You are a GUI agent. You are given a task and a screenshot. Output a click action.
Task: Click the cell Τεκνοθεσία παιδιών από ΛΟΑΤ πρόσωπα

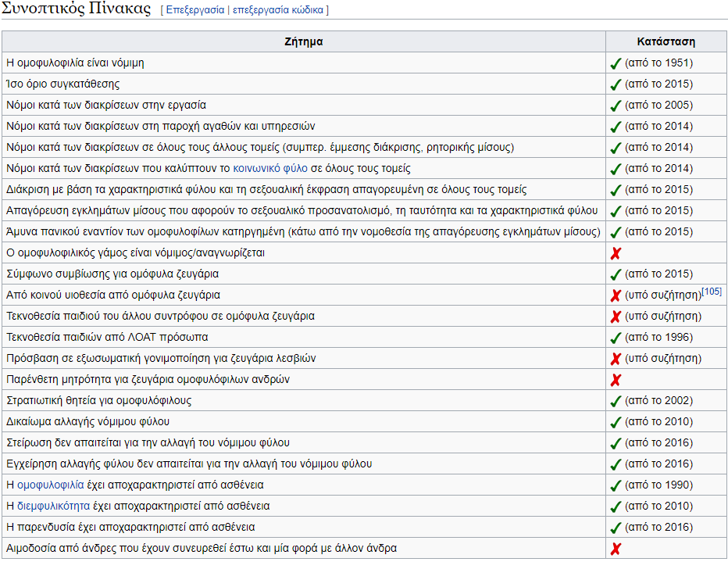coord(304,337)
